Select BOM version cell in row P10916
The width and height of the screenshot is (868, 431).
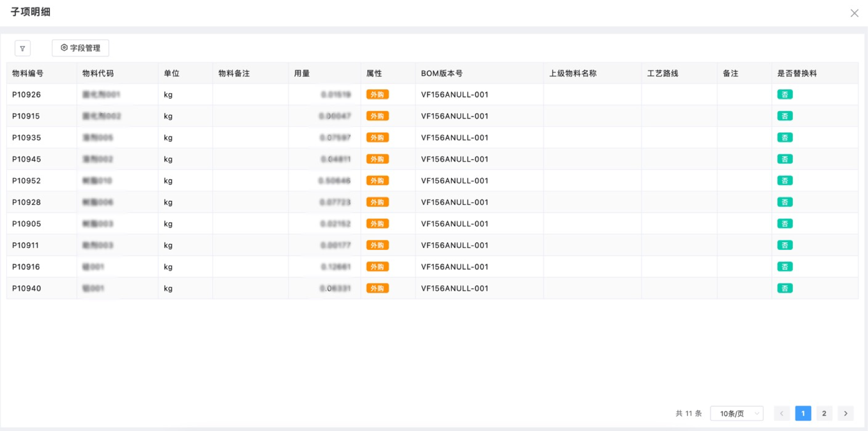pos(454,267)
